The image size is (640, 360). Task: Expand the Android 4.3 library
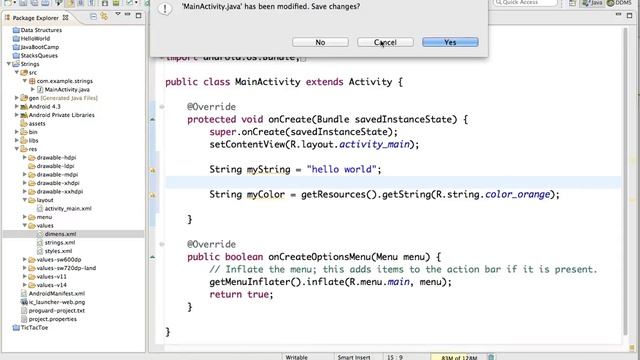click(17, 107)
